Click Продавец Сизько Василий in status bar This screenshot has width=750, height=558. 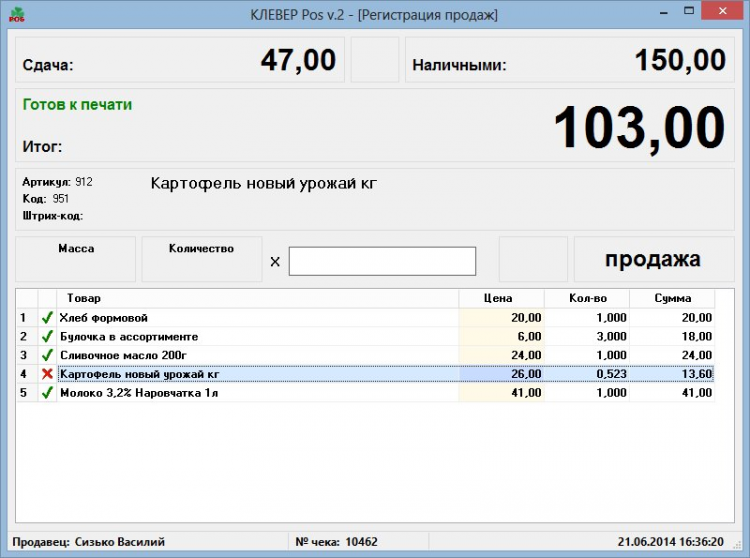coord(88,542)
